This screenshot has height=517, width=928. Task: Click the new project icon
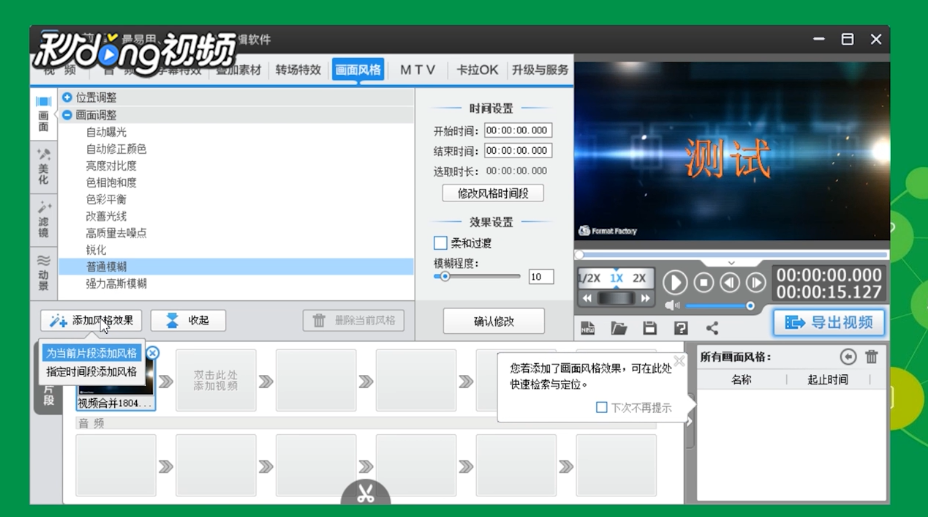588,328
